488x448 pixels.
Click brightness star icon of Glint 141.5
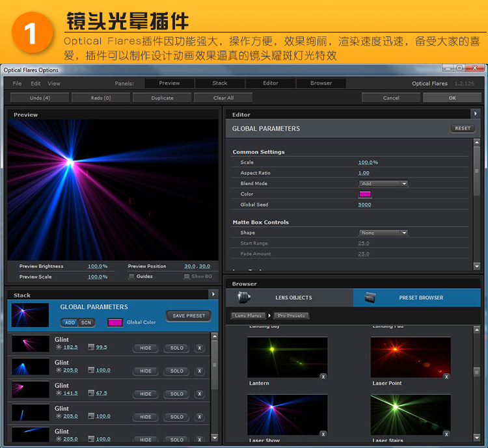coord(59,393)
